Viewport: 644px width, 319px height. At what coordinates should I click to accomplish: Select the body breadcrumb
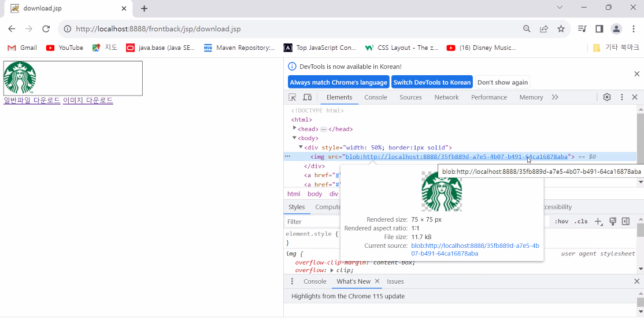point(315,194)
